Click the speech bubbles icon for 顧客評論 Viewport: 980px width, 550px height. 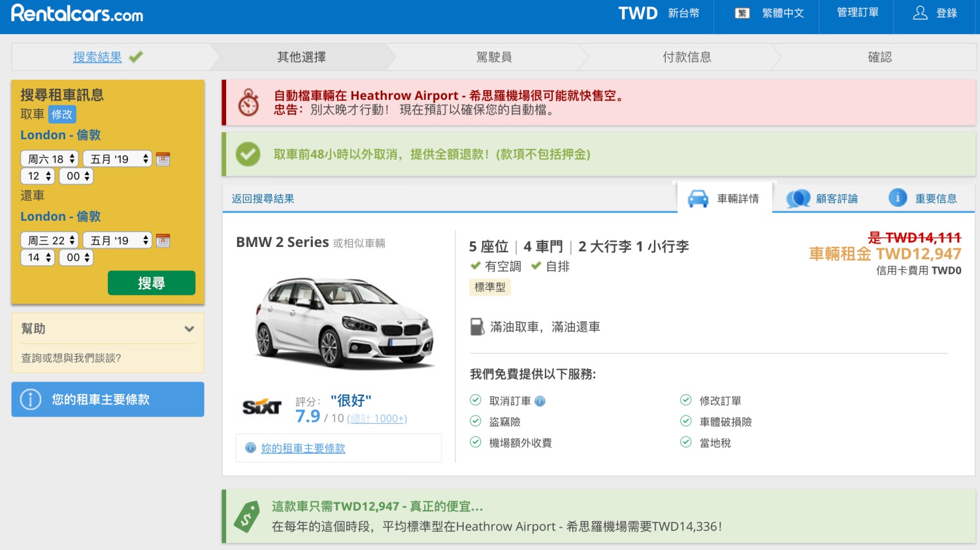tap(798, 199)
